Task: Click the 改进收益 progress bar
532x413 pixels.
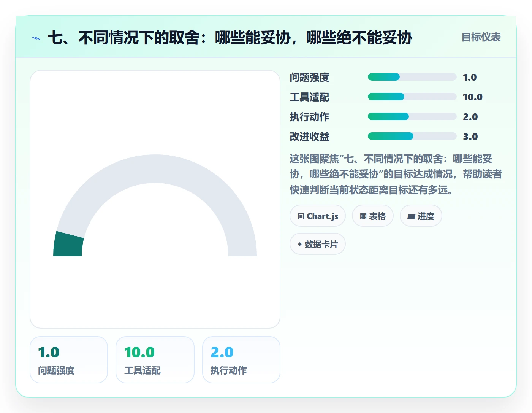Action: [412, 137]
